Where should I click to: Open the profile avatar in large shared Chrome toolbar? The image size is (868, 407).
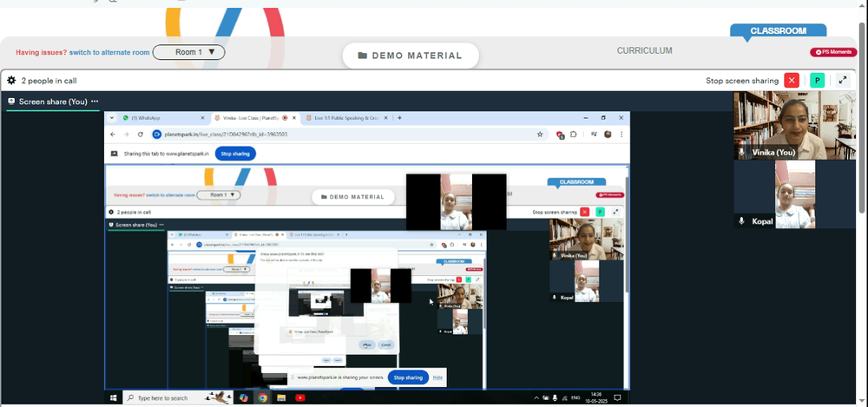click(608, 134)
